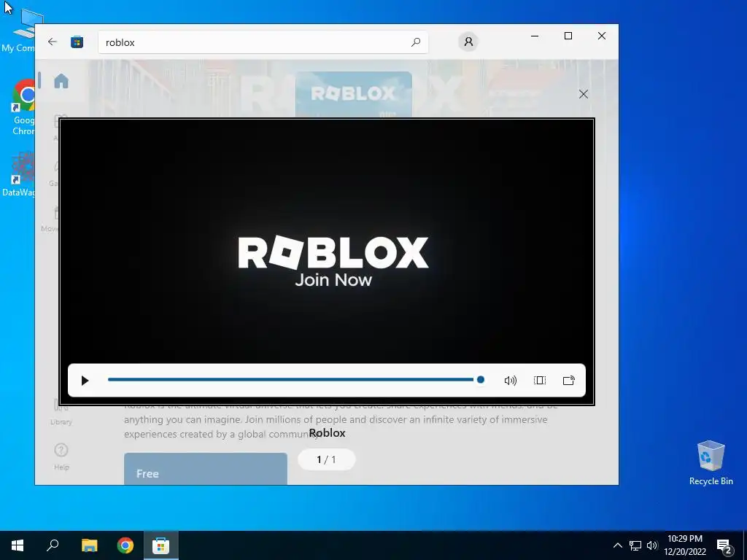
Task: Close the trailer overlay with X
Action: coord(583,94)
